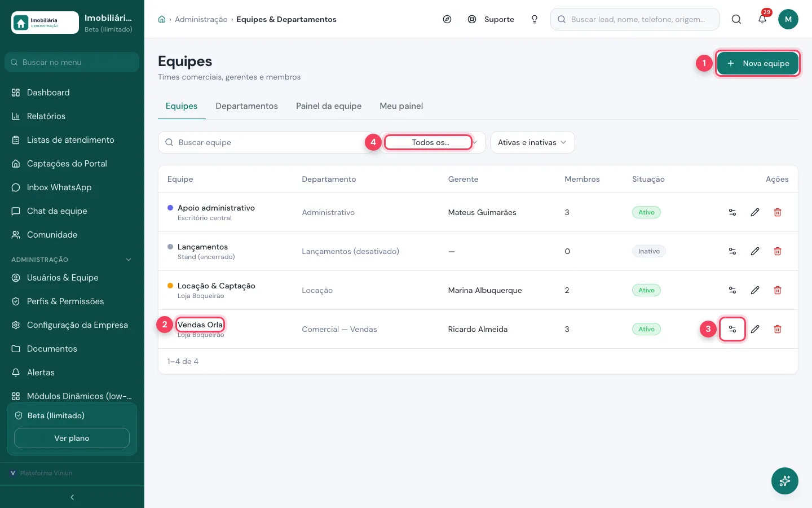
Task: Click the Nova equipe button
Action: coord(758,63)
